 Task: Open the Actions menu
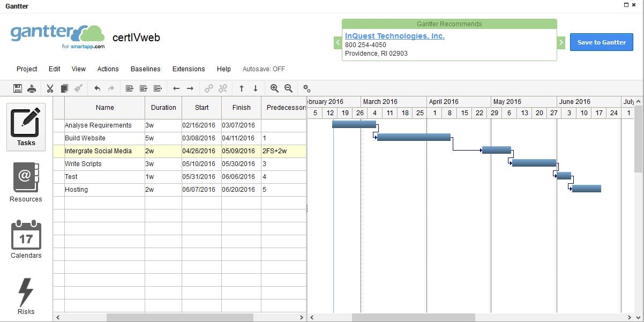pyautogui.click(x=108, y=69)
